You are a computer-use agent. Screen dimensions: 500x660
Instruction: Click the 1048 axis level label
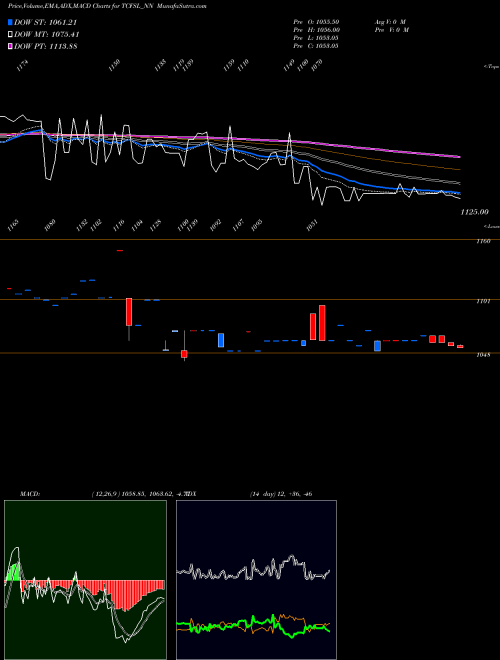click(x=484, y=355)
